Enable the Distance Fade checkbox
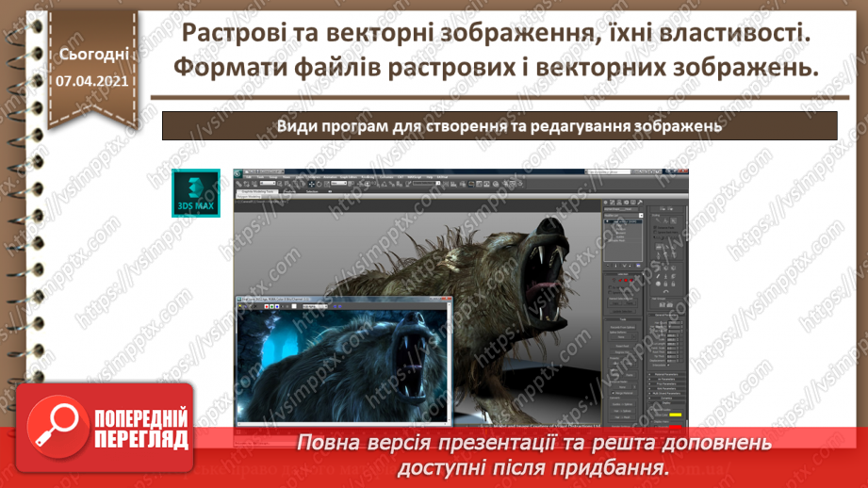868x488 pixels. click(655, 227)
